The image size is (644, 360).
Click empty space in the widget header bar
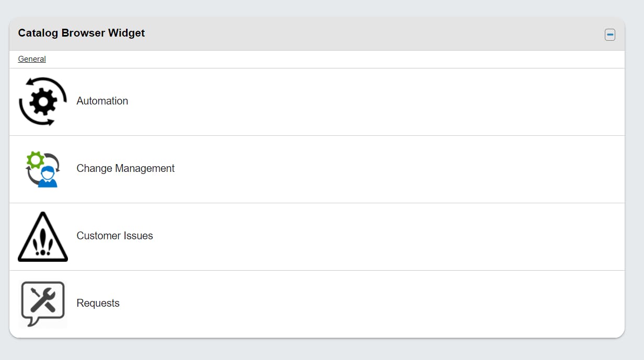[x=366, y=34]
